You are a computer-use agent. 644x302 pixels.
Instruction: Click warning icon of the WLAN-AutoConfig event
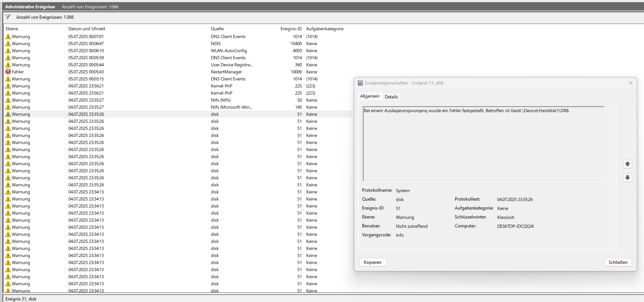(x=8, y=51)
